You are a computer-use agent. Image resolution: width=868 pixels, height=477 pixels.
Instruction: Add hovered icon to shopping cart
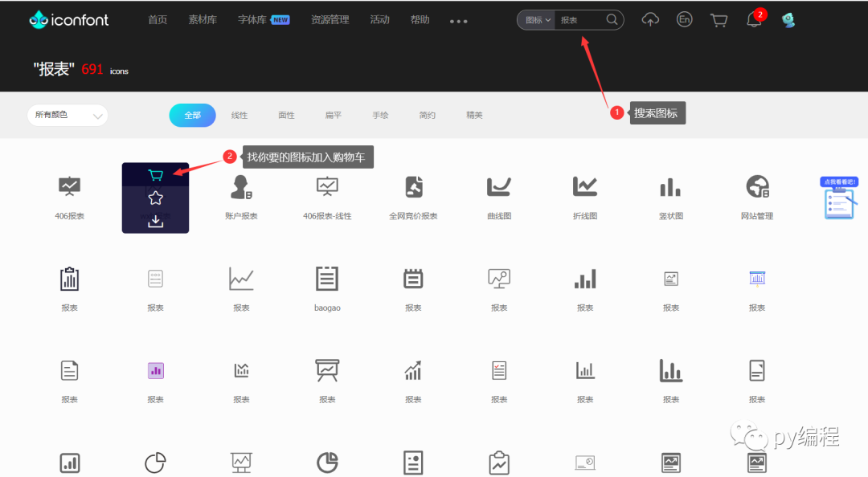(156, 175)
